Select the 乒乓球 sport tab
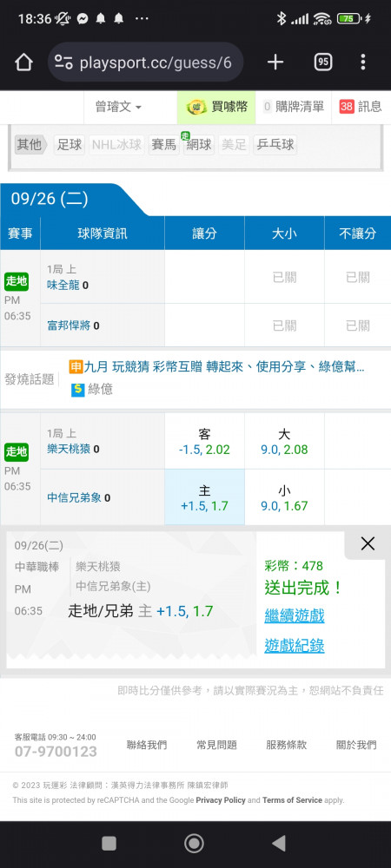This screenshot has height=868, width=391. pos(275,145)
